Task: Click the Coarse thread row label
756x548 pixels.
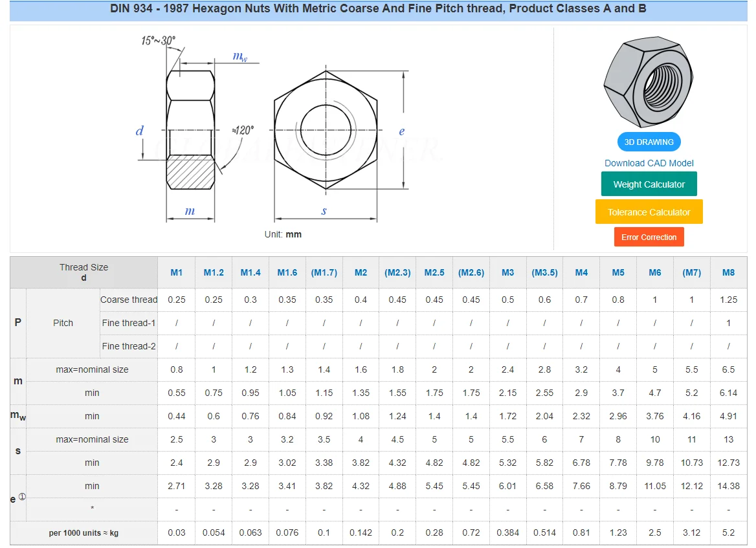Action: (x=129, y=300)
